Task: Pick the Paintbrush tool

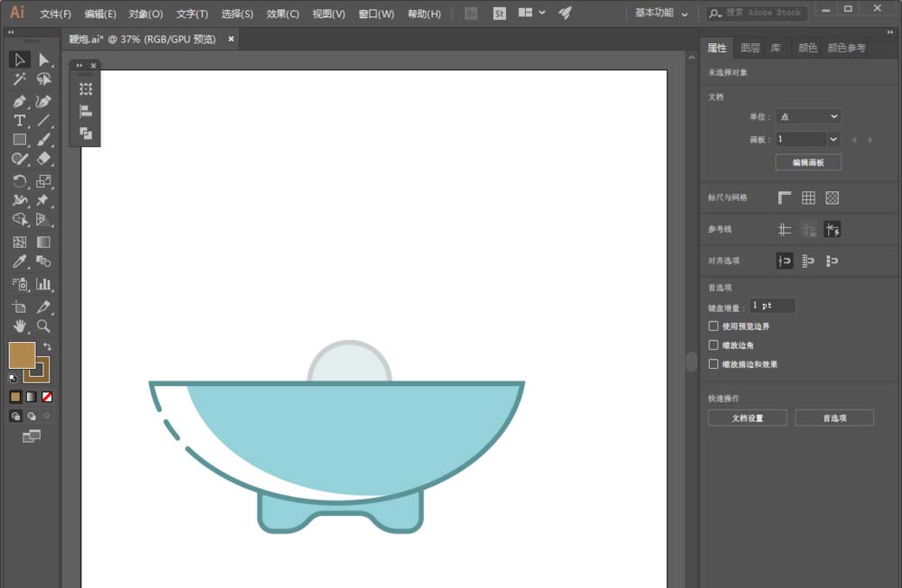Action: (43, 140)
